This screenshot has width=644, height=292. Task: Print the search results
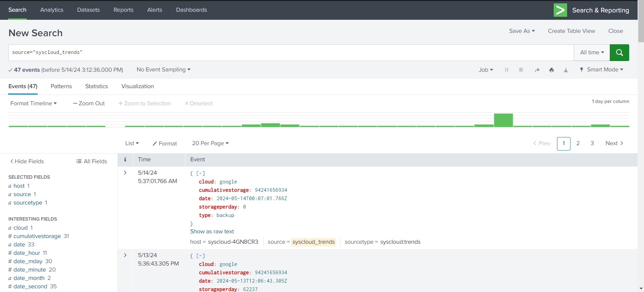[551, 70]
